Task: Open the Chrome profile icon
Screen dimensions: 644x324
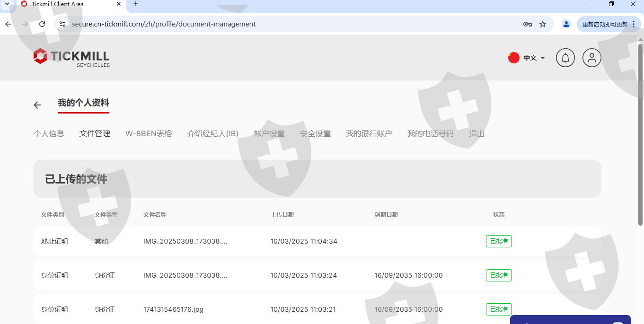Action: pyautogui.click(x=566, y=24)
